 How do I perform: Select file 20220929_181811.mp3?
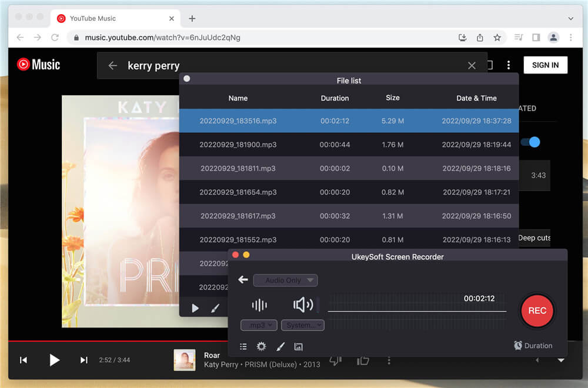(349, 168)
